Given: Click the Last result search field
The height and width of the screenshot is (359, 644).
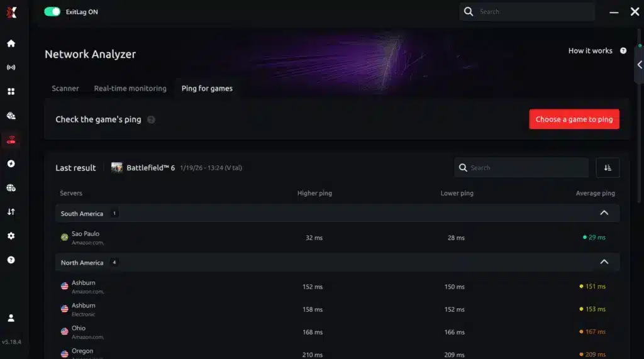Looking at the screenshot, I should (521, 168).
